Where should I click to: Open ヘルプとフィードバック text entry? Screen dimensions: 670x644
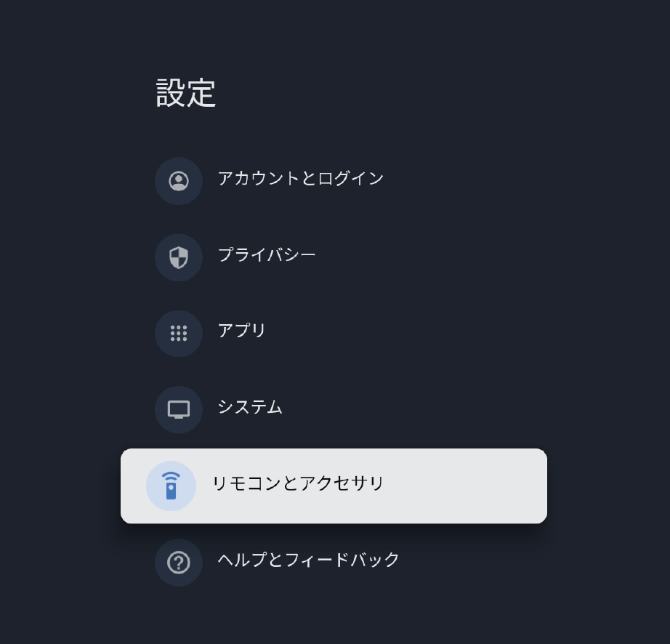pos(309,560)
